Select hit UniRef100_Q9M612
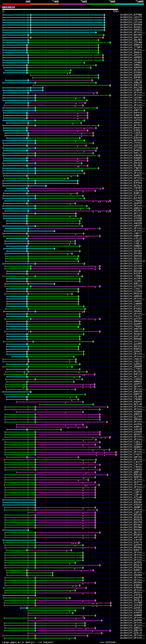Image resolution: width=146 pixels, height=644 pixels. pos(131,65)
